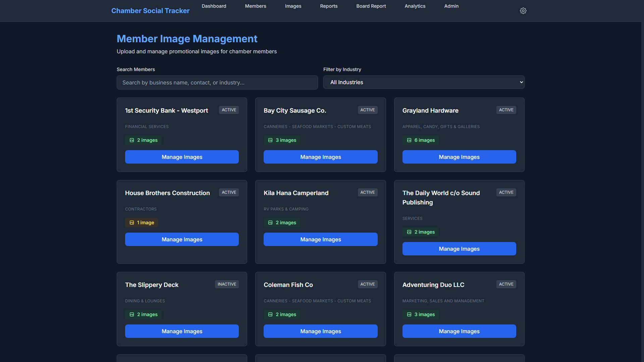
Task: Manage Images for The Daily World
Action: 459,249
